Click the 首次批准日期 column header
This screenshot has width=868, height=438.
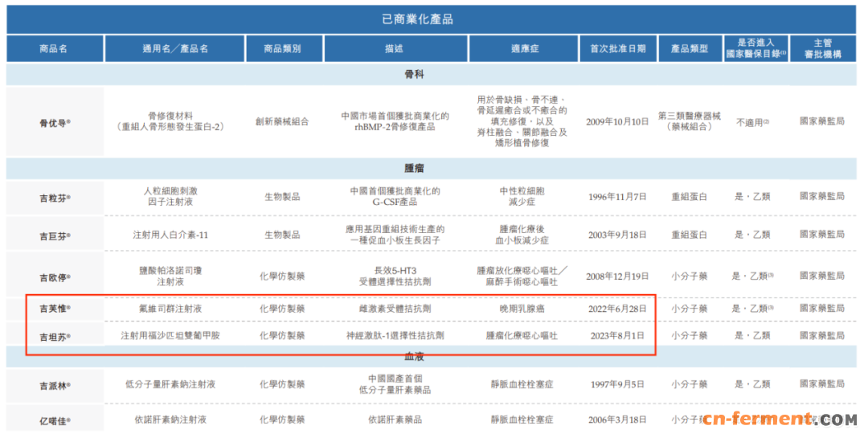pyautogui.click(x=616, y=49)
